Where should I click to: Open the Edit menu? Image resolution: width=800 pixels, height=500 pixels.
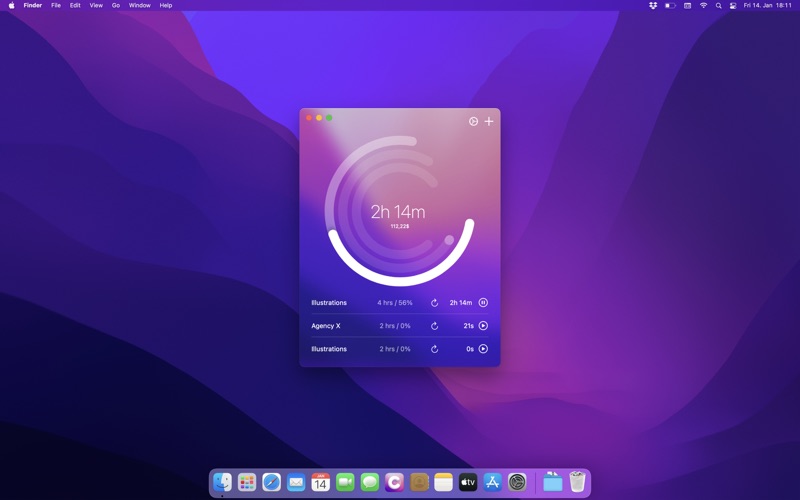[x=75, y=5]
